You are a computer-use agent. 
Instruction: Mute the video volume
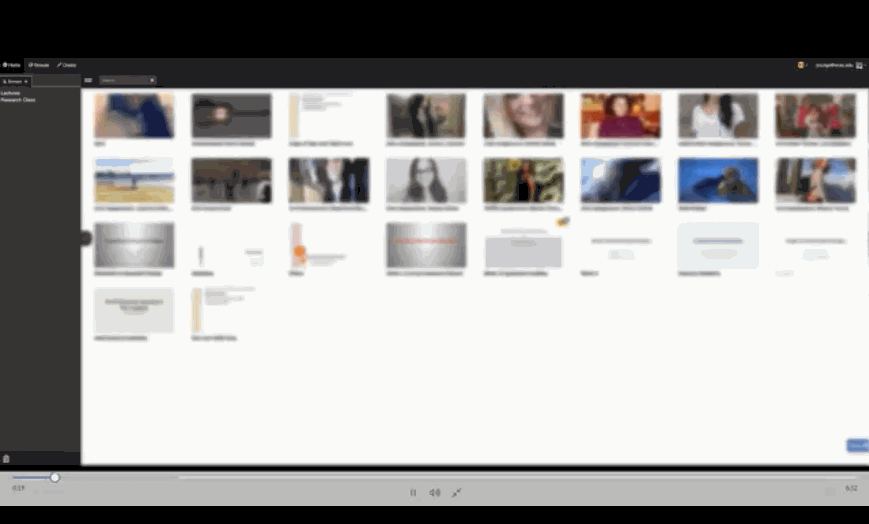pyautogui.click(x=435, y=492)
